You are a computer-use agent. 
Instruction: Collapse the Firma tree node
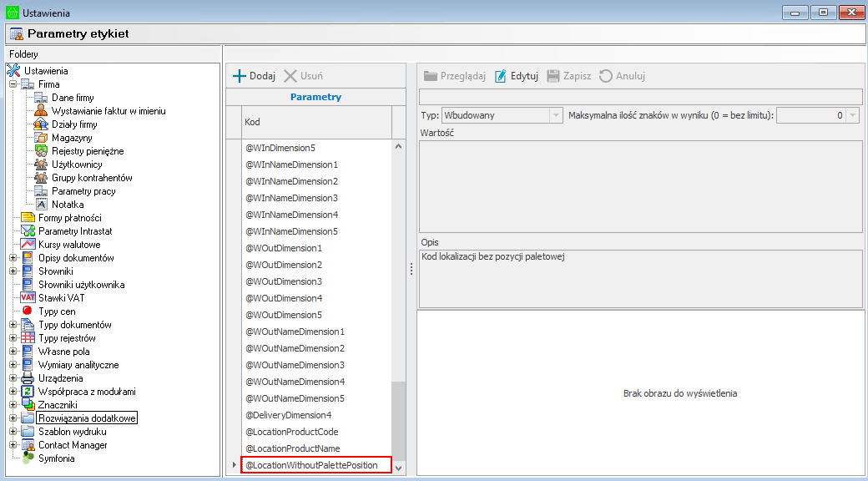tap(13, 84)
